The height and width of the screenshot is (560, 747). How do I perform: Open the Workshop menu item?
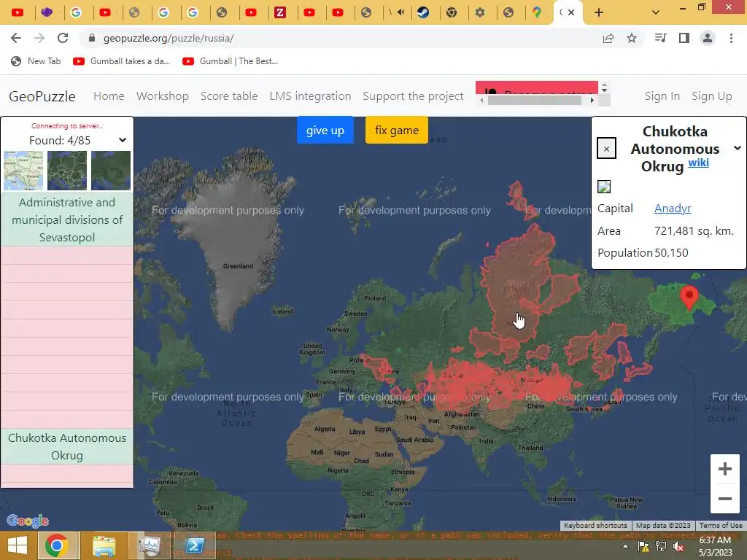click(x=163, y=96)
